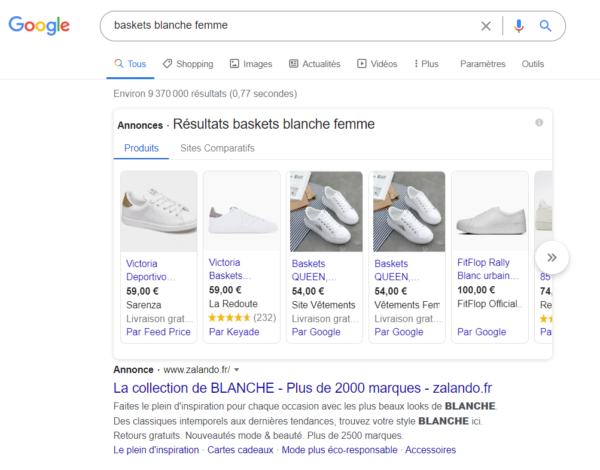Switch to Images results tab
The height and width of the screenshot is (470, 600).
point(251,64)
